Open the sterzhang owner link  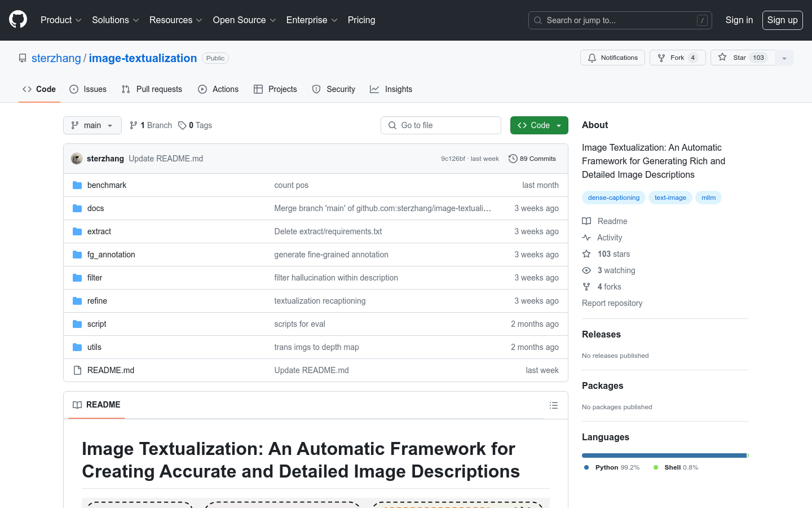[56, 58]
